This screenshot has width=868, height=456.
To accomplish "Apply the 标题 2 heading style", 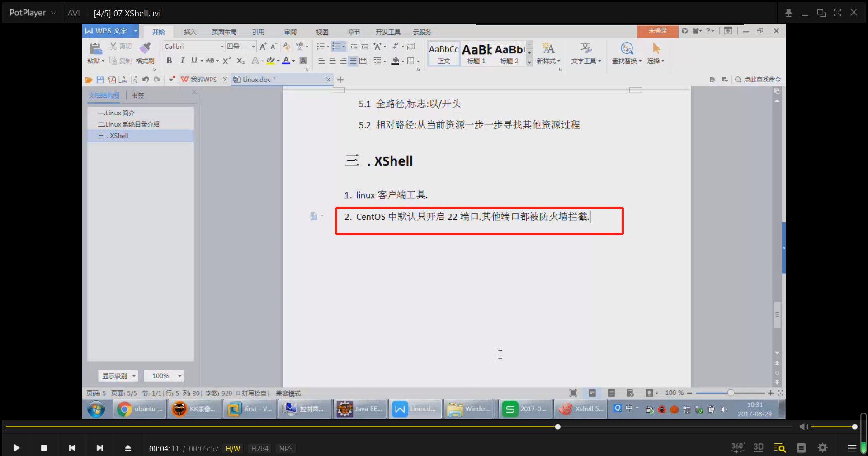I will 509,53.
